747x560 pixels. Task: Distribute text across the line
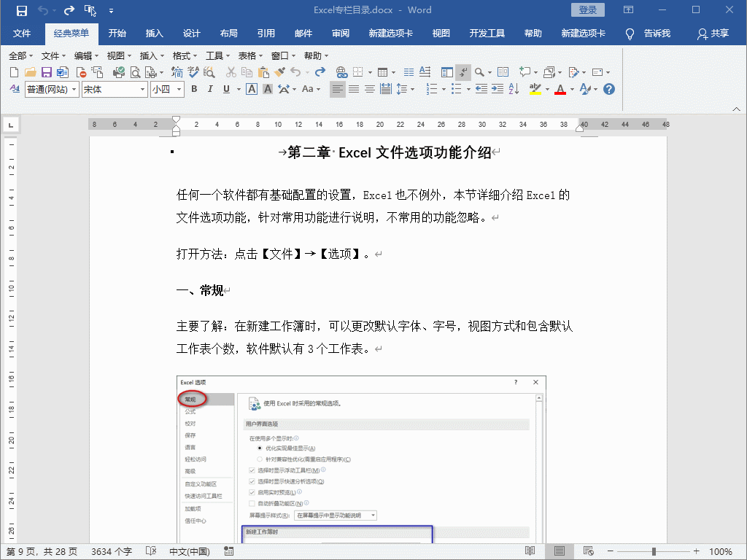pos(386,89)
